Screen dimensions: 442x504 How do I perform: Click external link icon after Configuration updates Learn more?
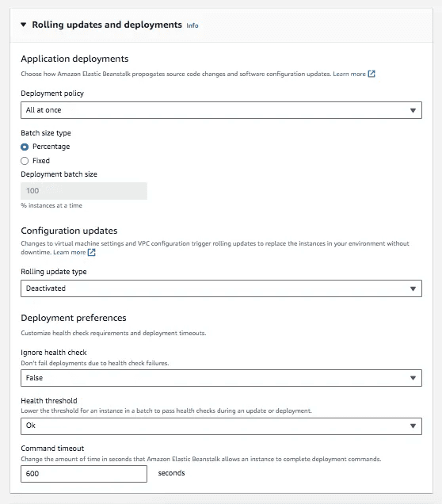click(92, 252)
